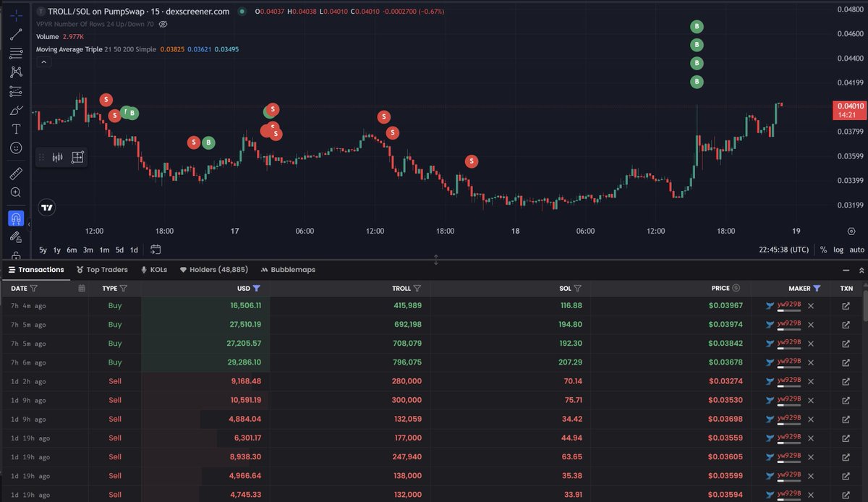This screenshot has height=502, width=868.
Task: Open transaction link for $0.03967 buy
Action: click(846, 306)
